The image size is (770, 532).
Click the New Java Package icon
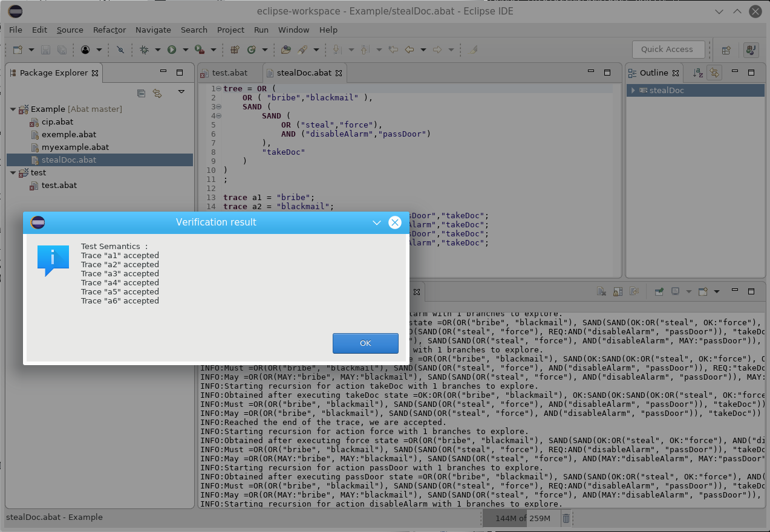(235, 50)
